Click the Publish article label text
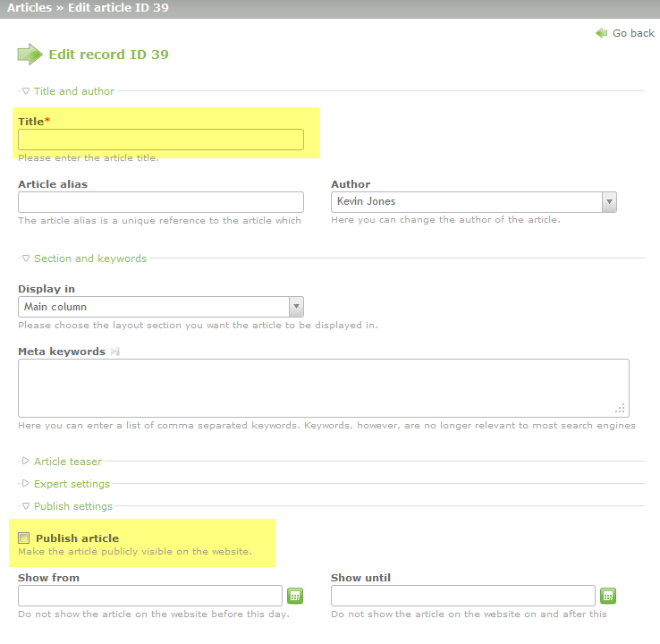Image resolution: width=660 pixels, height=644 pixels. (77, 538)
